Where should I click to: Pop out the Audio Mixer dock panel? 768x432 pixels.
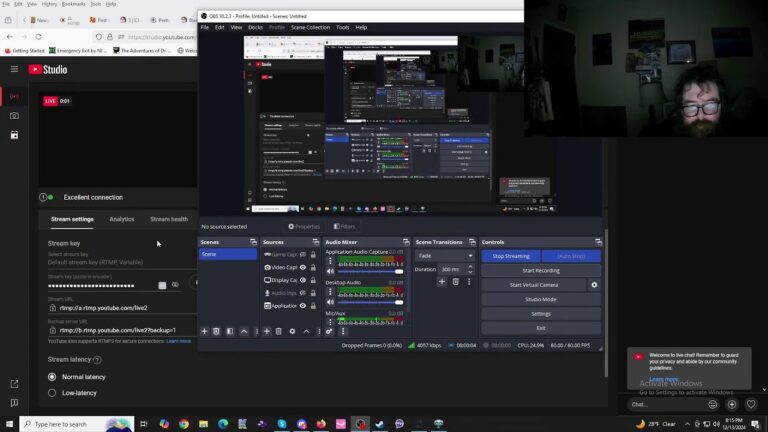[x=406, y=242]
